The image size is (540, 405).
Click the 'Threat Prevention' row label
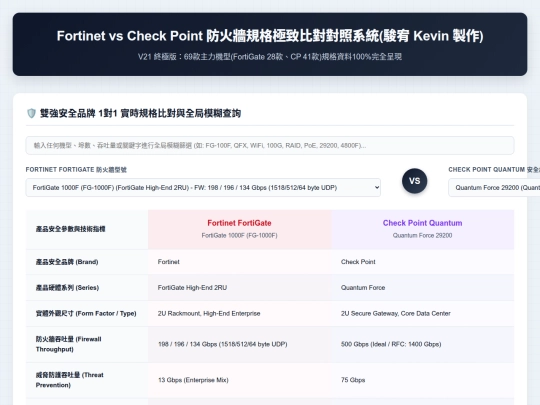tap(70, 380)
